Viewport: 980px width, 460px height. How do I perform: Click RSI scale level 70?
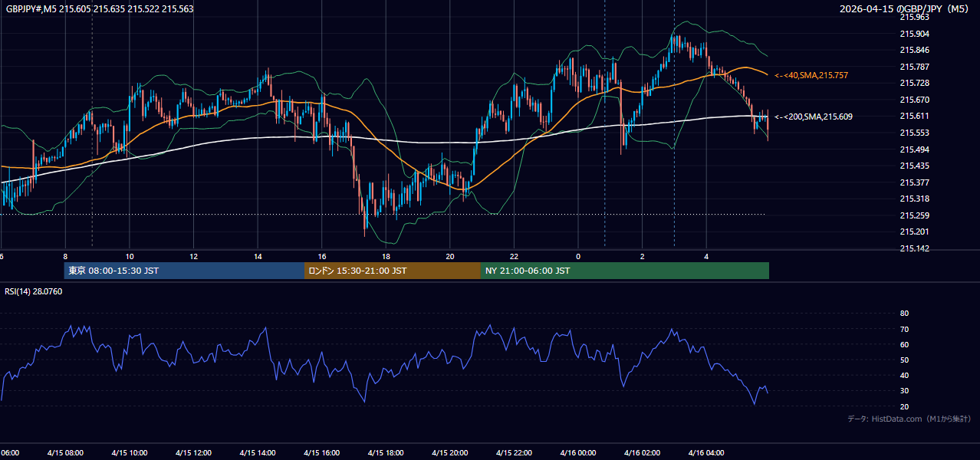coord(904,330)
